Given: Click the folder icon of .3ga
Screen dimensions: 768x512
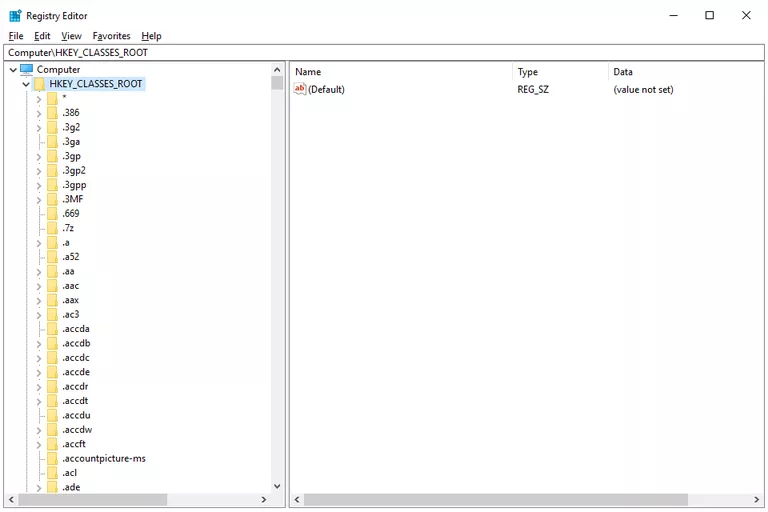Looking at the screenshot, I should [52, 142].
